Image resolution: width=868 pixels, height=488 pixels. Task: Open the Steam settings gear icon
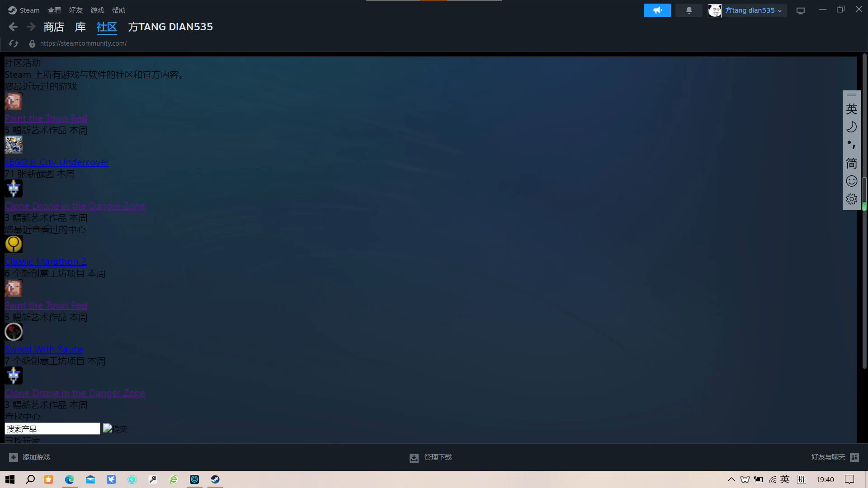pyautogui.click(x=852, y=199)
